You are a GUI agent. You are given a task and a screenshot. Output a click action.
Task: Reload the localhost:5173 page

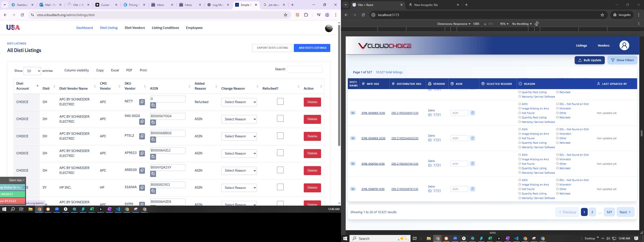pos(363,15)
